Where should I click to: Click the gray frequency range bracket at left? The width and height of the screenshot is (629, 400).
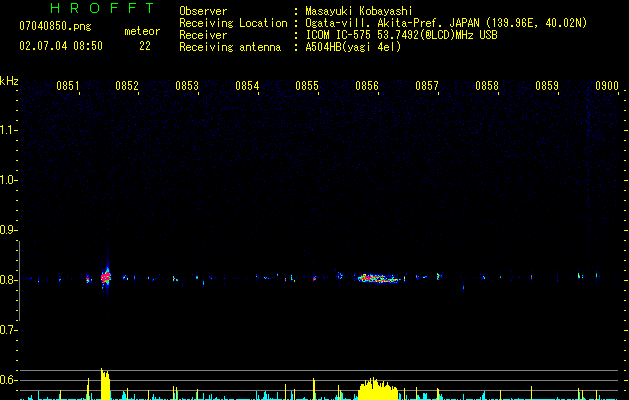pyautogui.click(x=19, y=281)
